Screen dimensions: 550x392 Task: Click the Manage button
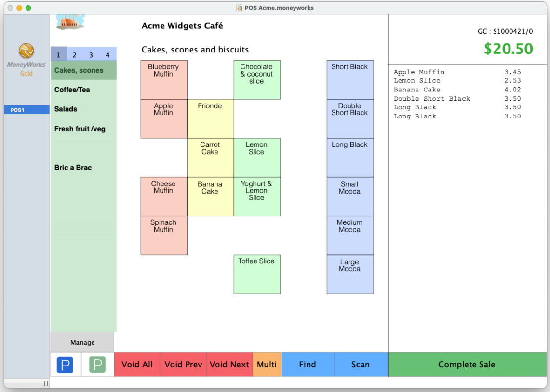(82, 342)
